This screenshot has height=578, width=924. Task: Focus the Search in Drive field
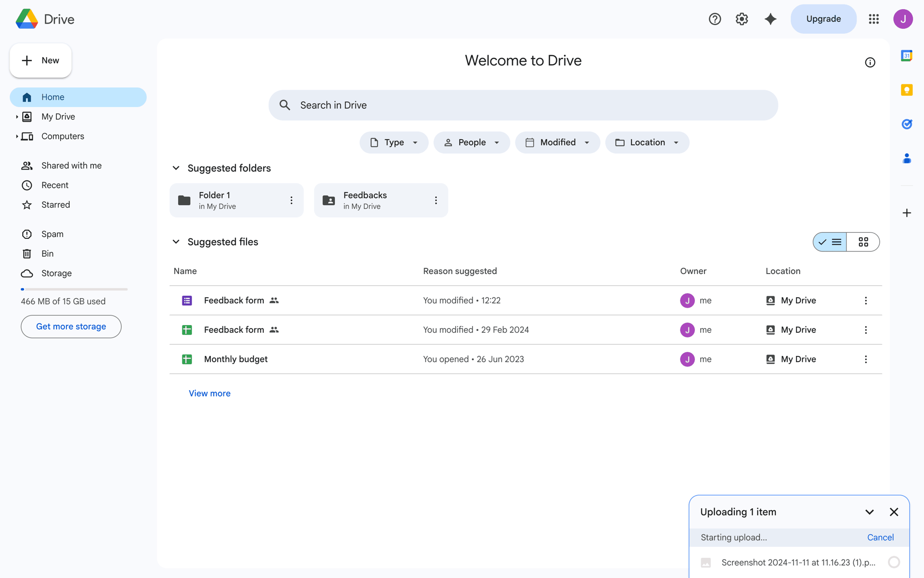523,105
